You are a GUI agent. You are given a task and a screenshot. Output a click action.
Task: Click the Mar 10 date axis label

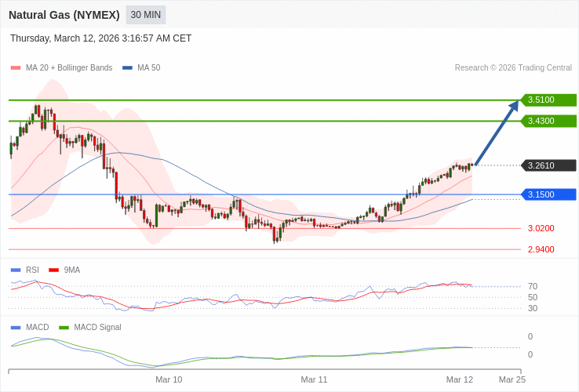(169, 379)
